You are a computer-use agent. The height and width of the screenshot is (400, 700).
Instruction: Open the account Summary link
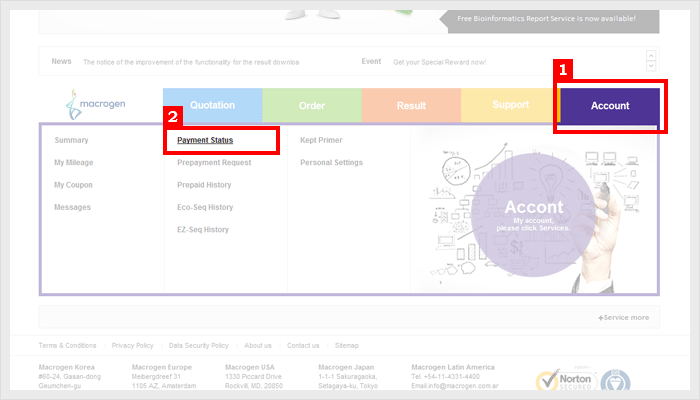pos(71,140)
